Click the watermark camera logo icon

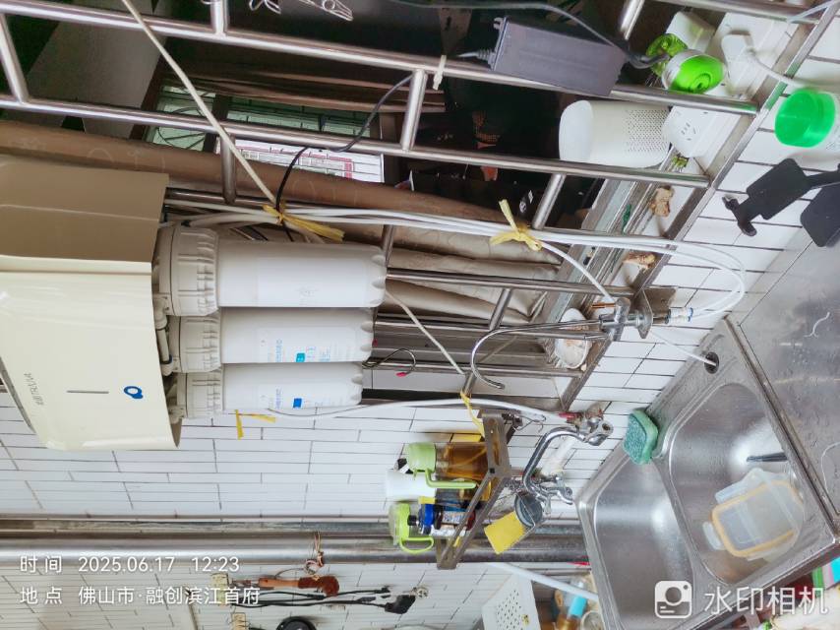(x=673, y=598)
